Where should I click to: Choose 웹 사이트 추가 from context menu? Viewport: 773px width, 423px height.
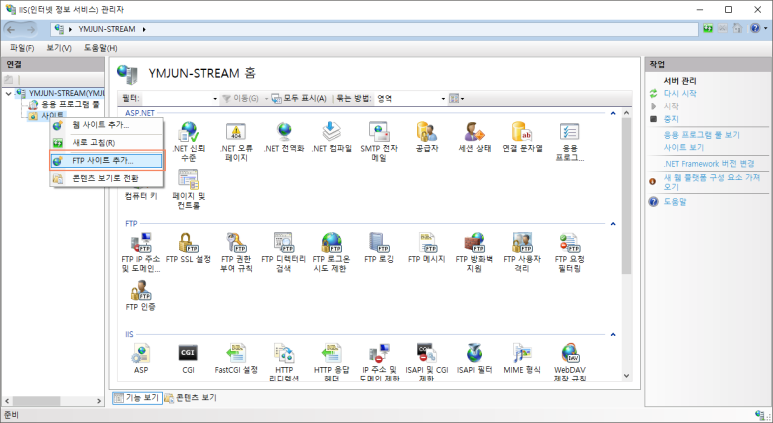106,125
